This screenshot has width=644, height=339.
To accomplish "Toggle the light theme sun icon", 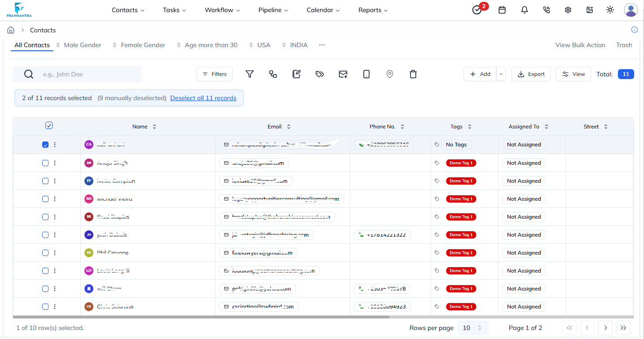I will pos(610,10).
